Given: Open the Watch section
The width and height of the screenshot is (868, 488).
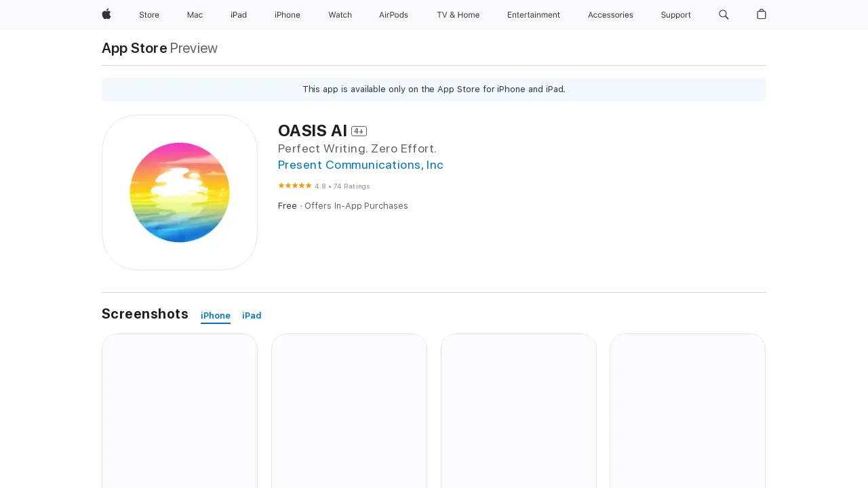Looking at the screenshot, I should pyautogui.click(x=340, y=15).
